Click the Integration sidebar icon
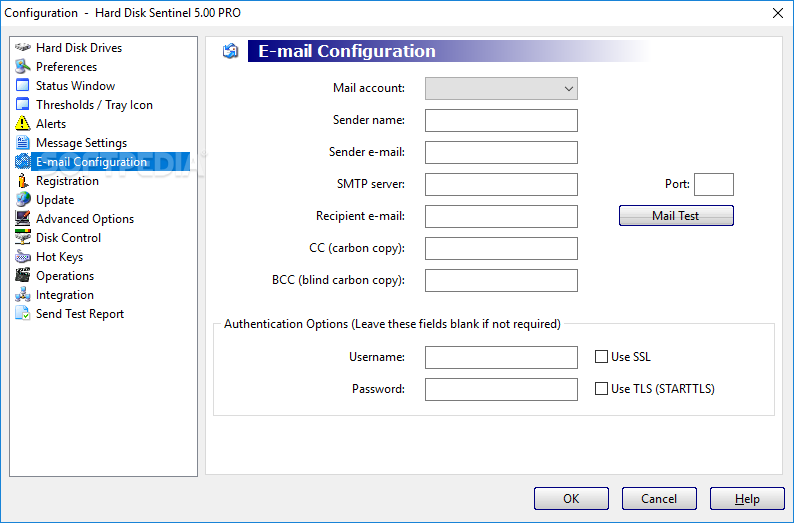 23,295
